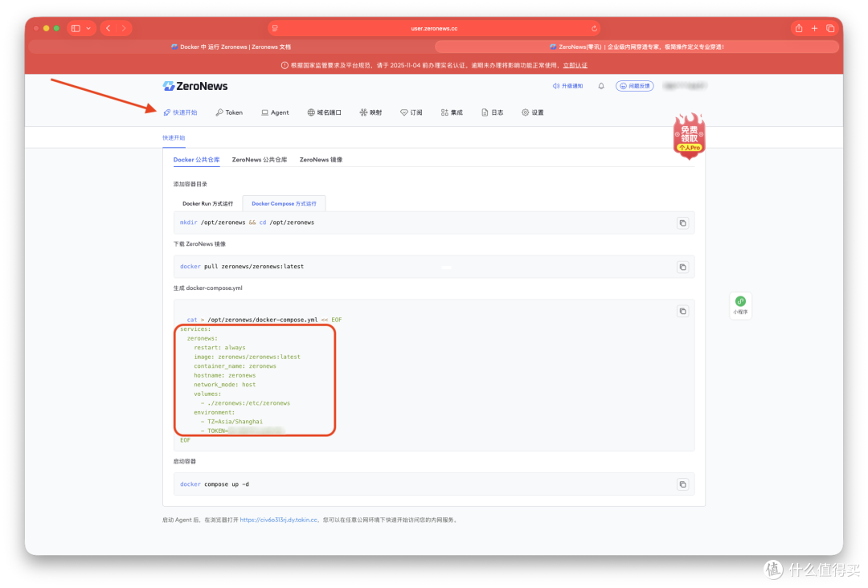
Task: Click the page reader icon in address bar
Action: point(275,28)
